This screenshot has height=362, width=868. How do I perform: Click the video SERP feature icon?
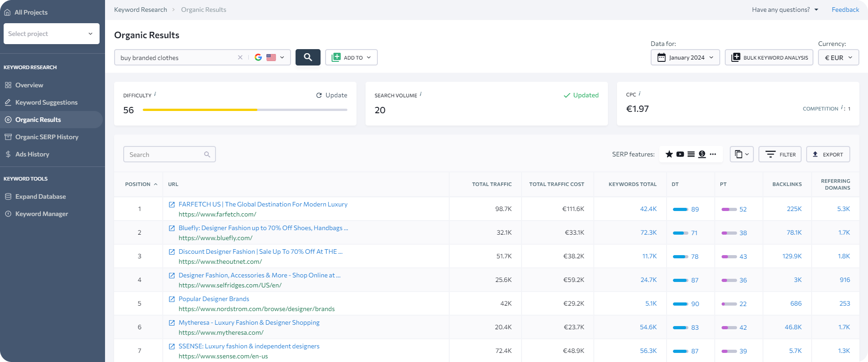pos(680,154)
